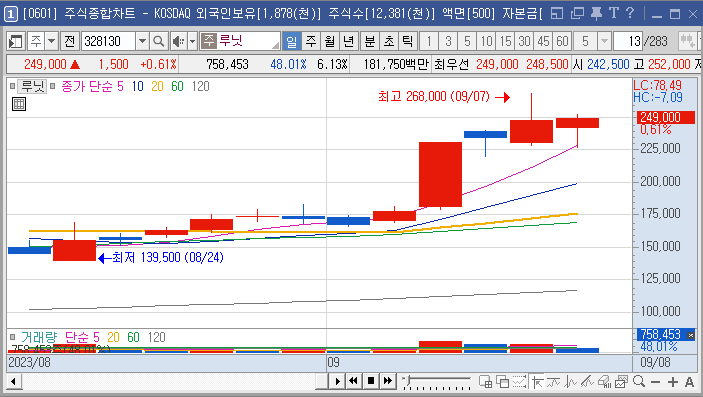
Task: Switch to the 초 second period tab
Action: coord(389,42)
